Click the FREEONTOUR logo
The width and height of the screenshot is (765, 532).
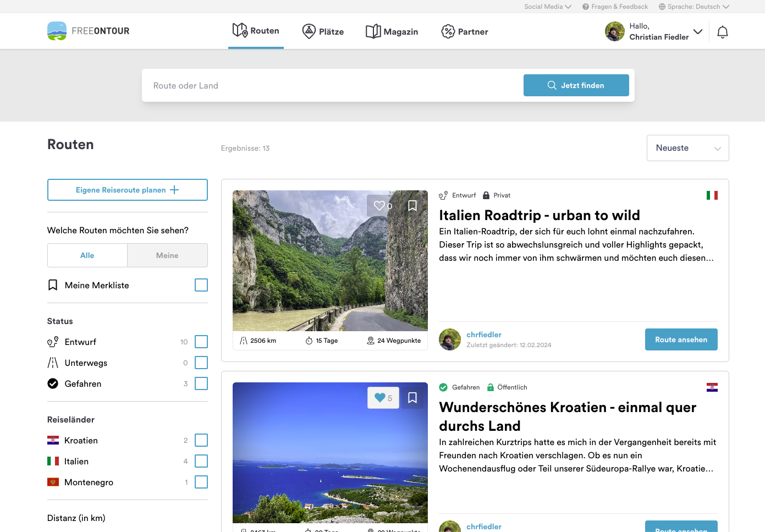(89, 31)
